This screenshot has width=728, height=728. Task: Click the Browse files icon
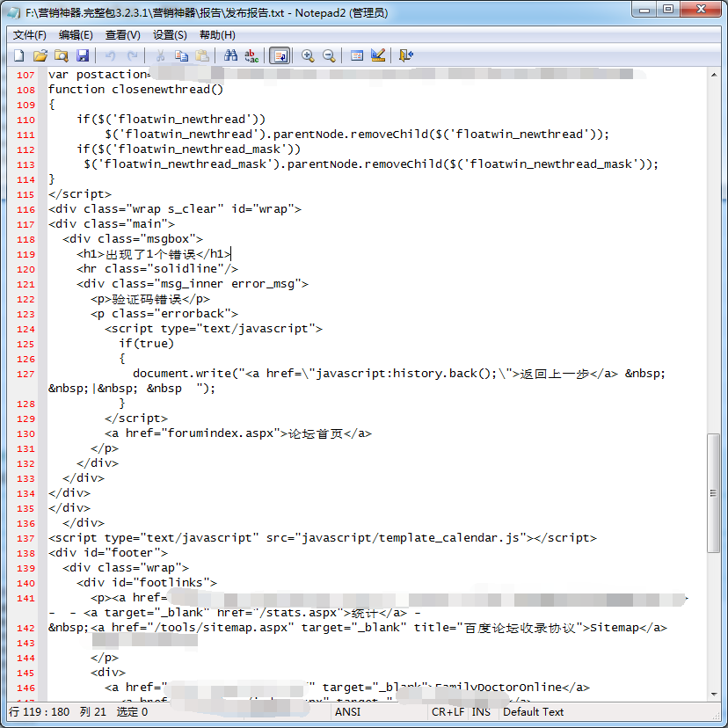click(61, 55)
